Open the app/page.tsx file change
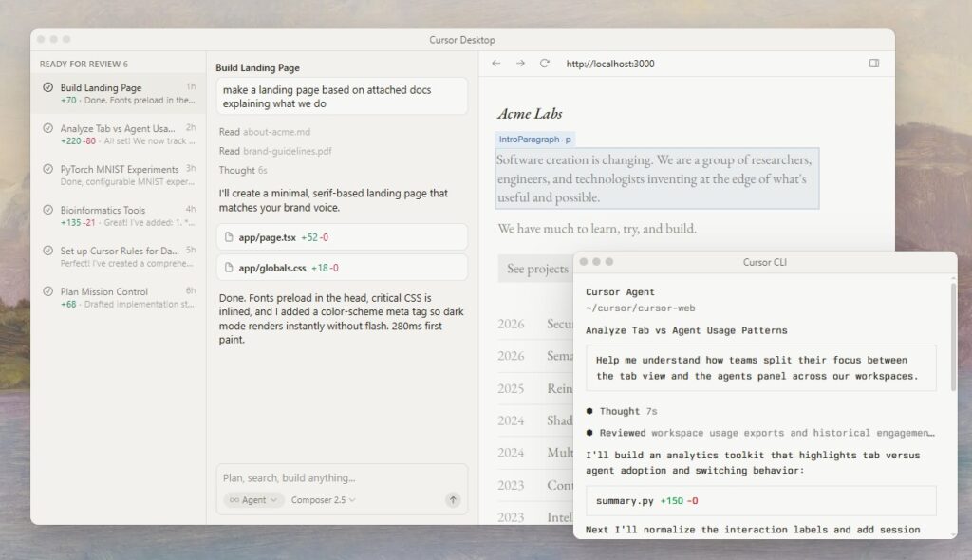 pyautogui.click(x=342, y=237)
